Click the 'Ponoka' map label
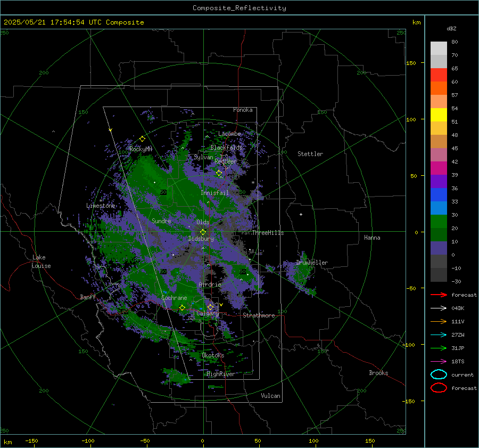The image size is (479, 448). [243, 110]
